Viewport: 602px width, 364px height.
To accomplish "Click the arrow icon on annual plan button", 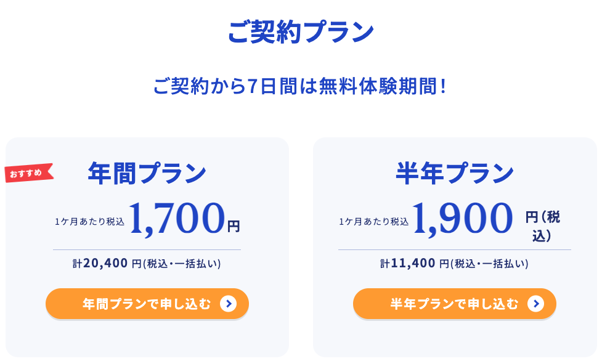I will coord(229,304).
